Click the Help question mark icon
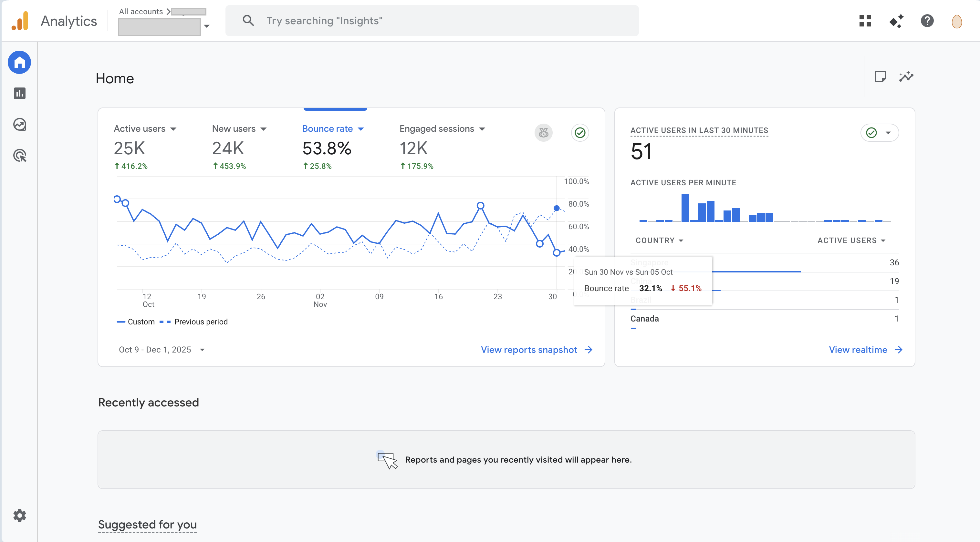The height and width of the screenshot is (542, 980). click(927, 21)
